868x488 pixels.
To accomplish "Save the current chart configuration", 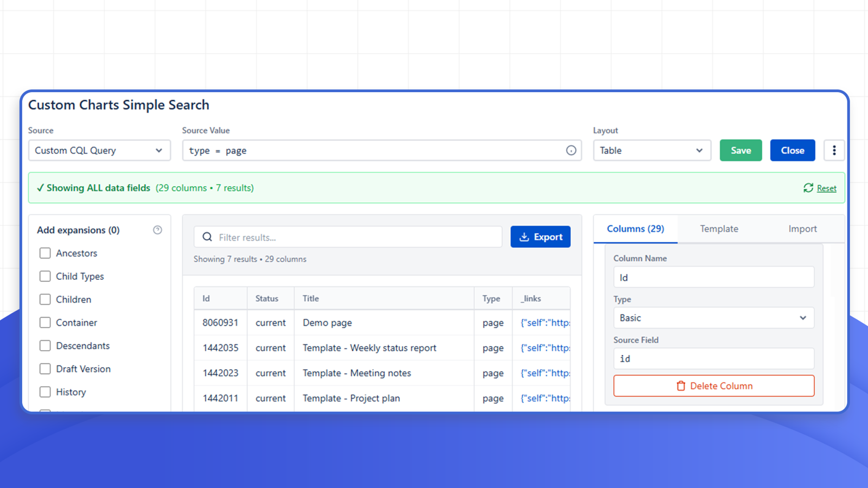I will pos(741,150).
